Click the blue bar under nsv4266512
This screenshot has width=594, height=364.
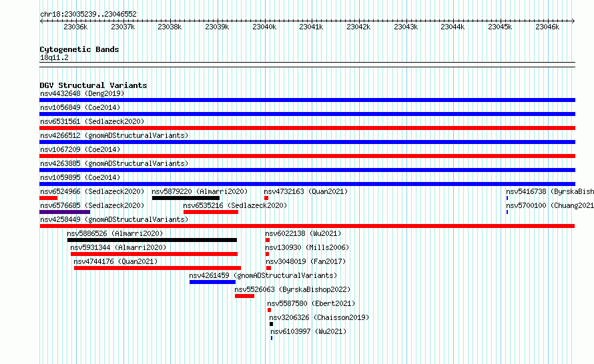pos(307,142)
